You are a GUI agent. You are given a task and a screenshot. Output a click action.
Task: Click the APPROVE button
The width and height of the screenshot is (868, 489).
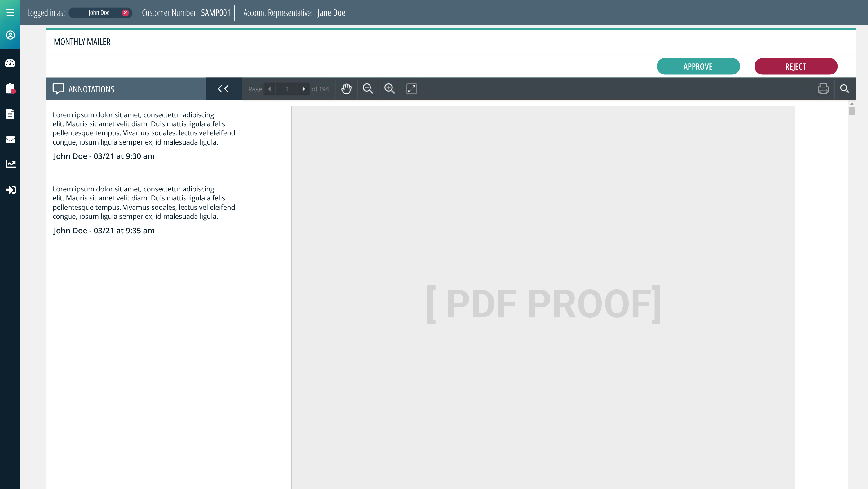[698, 66]
